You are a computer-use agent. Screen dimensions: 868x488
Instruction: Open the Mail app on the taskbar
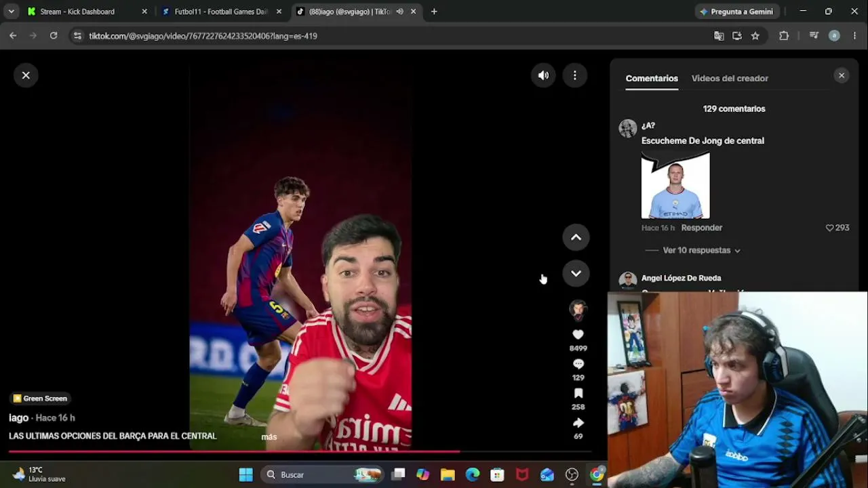[x=547, y=474]
